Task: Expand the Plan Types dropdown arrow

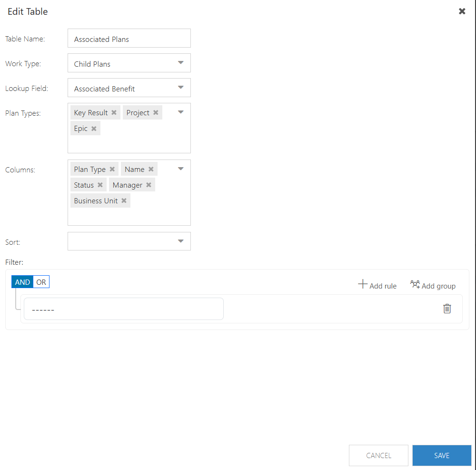Action: [180, 112]
